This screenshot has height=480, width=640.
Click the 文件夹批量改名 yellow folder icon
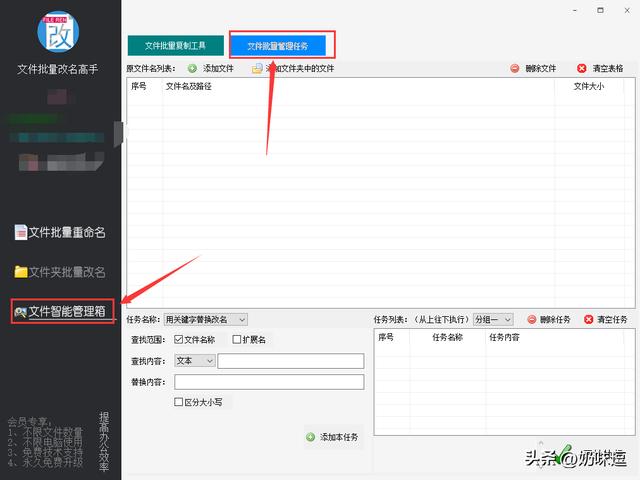point(21,272)
